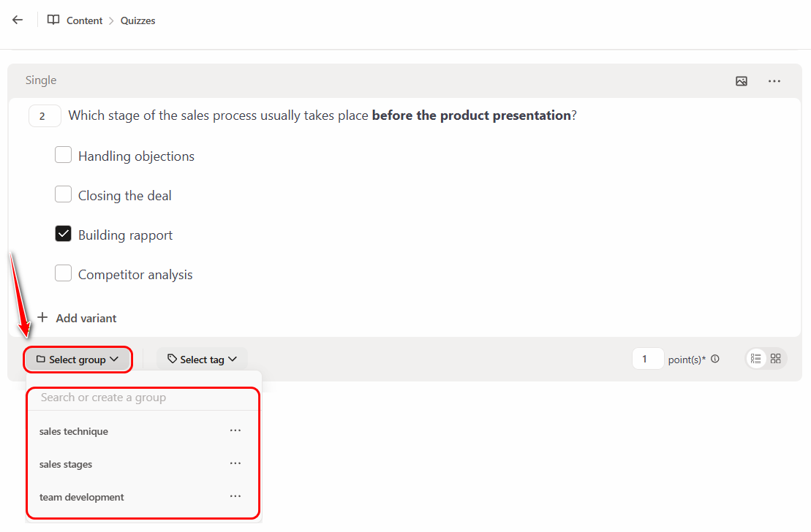
Task: Open options for sales technique group
Action: pyautogui.click(x=235, y=430)
